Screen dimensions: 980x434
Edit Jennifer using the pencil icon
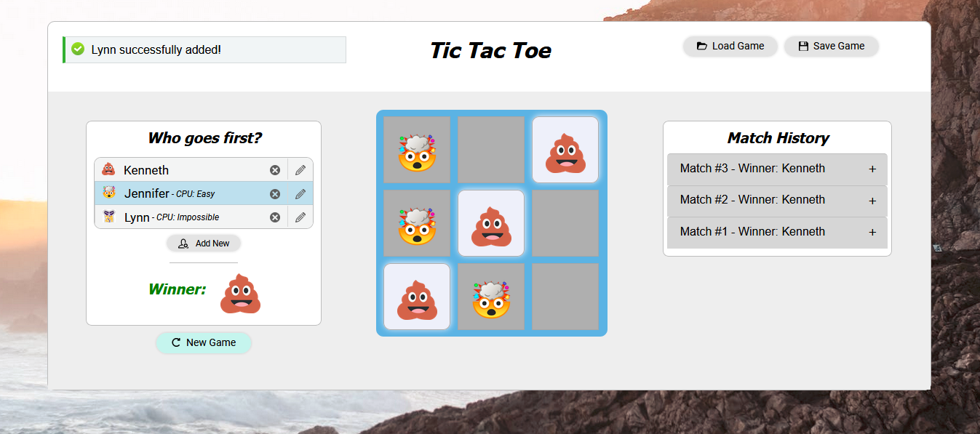point(300,194)
